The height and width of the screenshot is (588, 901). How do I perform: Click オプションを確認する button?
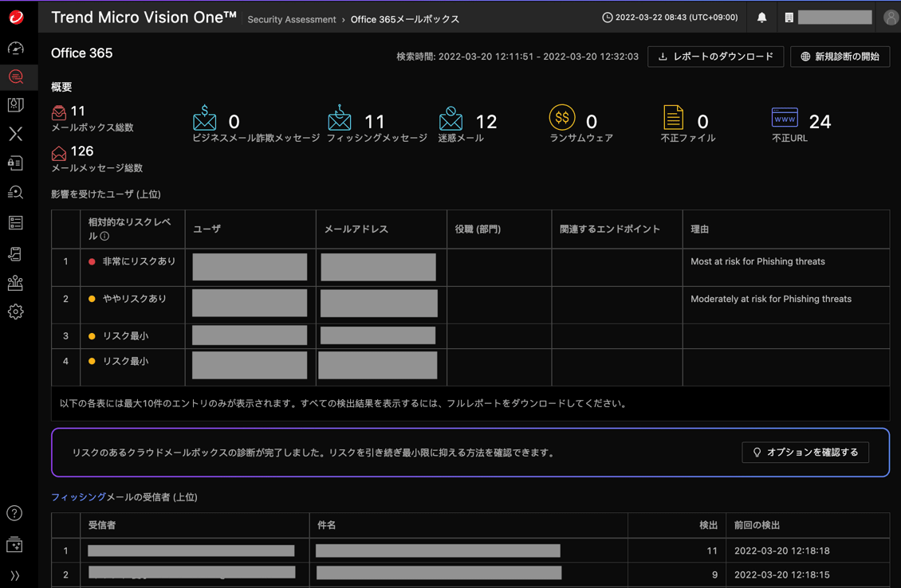tap(805, 453)
